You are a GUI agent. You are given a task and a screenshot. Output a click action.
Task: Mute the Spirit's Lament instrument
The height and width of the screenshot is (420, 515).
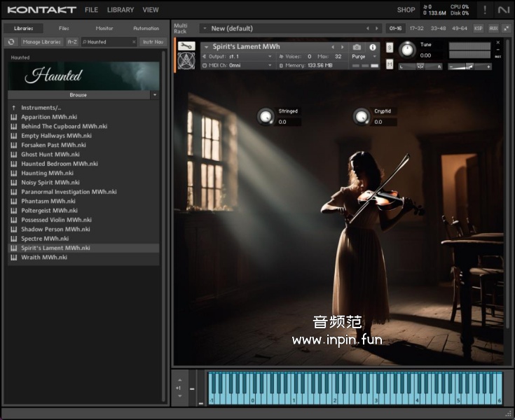[x=390, y=64]
